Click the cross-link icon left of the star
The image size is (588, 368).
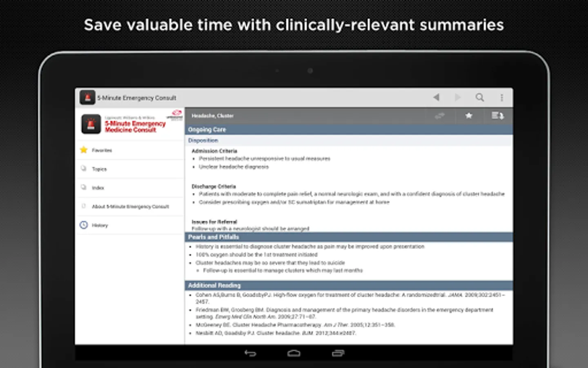440,116
